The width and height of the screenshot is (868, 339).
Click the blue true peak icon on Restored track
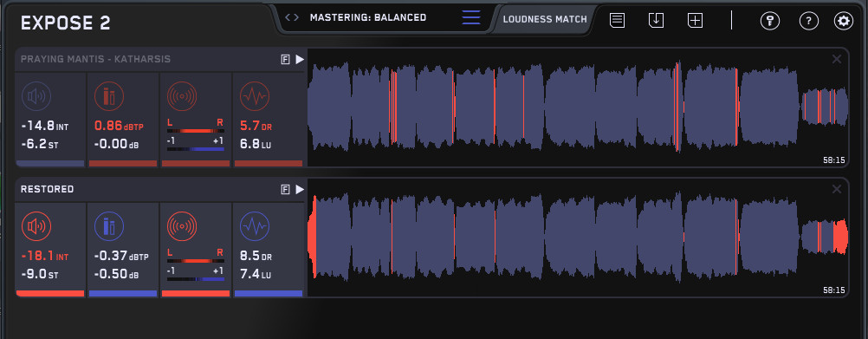(109, 226)
